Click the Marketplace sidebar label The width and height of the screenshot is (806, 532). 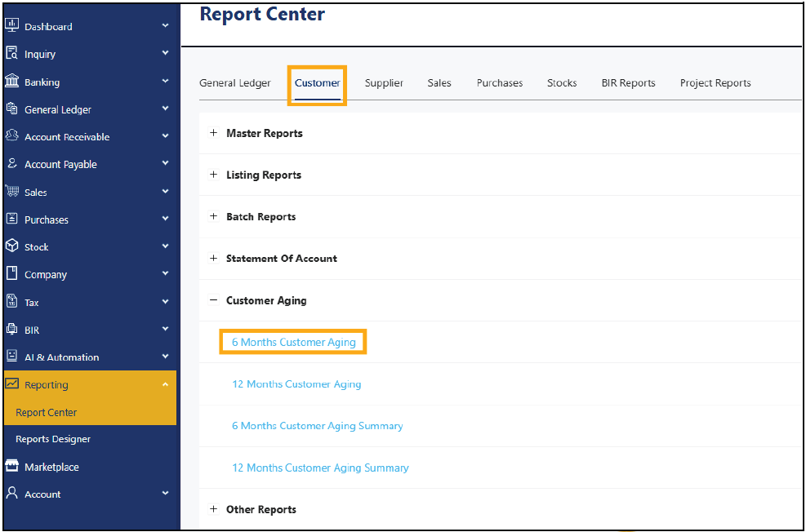(x=52, y=467)
